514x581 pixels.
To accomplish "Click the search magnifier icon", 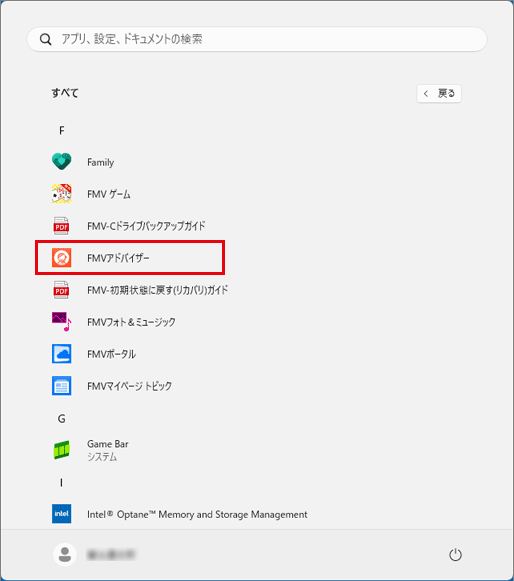I will [x=46, y=39].
